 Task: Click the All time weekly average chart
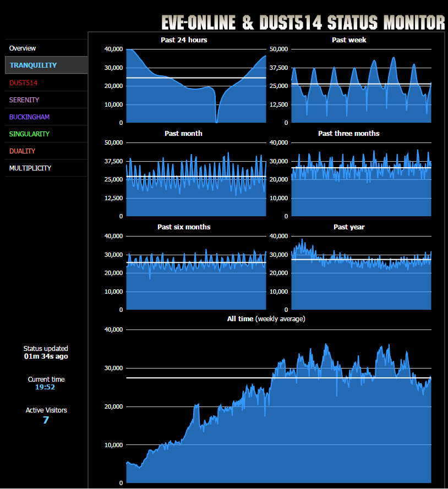tap(278, 406)
